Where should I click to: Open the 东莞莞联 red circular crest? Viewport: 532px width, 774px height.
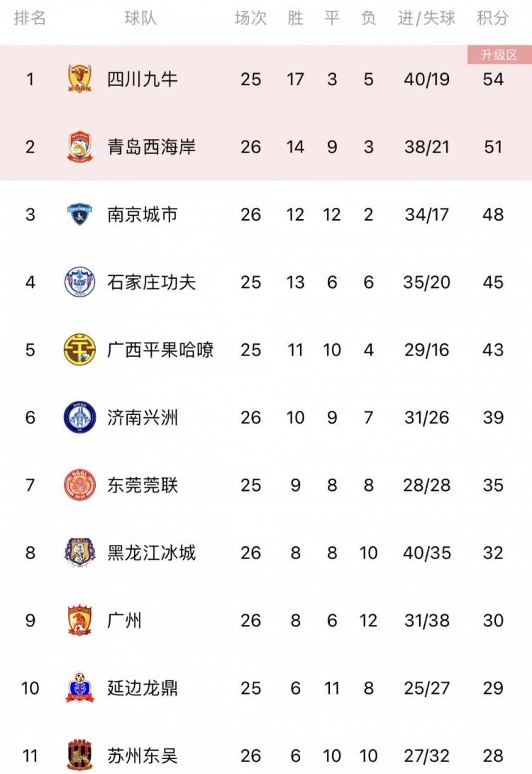coord(79,485)
